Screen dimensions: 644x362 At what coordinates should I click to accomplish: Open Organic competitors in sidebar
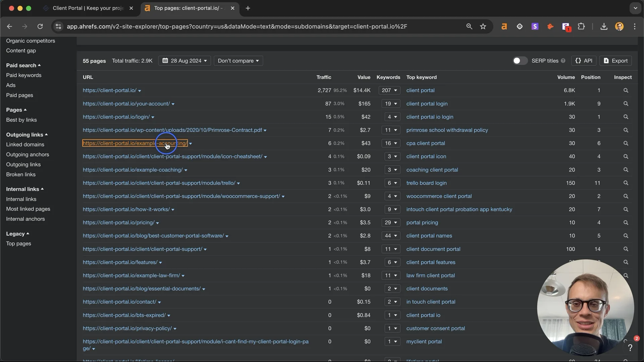click(x=31, y=41)
